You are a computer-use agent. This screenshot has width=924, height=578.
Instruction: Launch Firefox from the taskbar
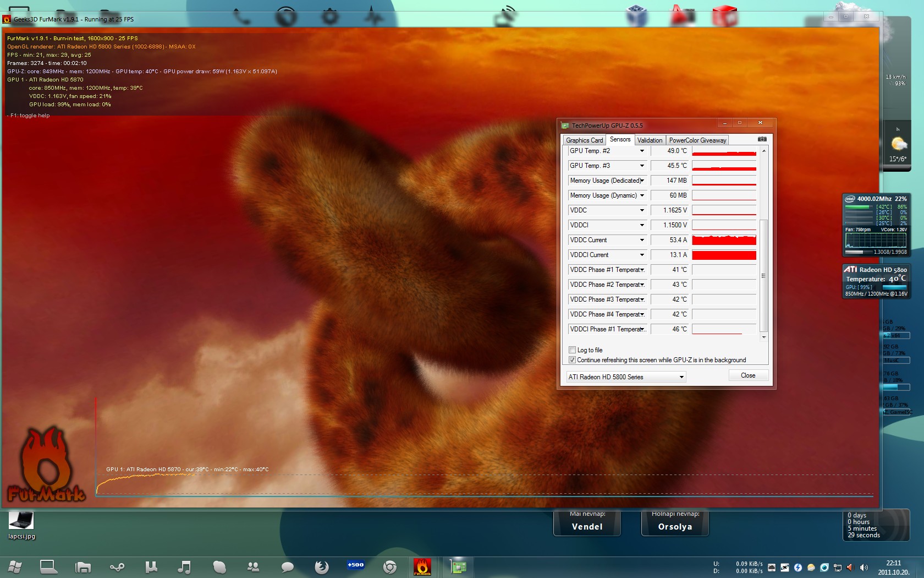coord(321,566)
